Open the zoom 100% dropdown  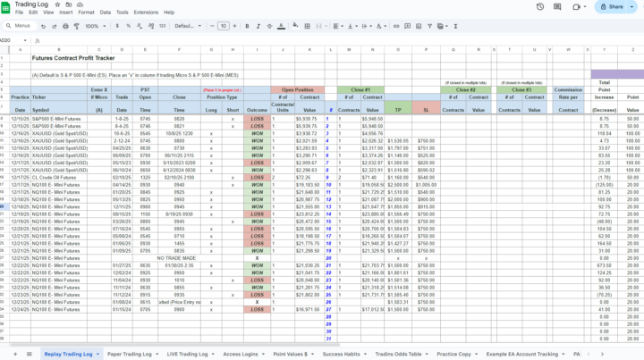[x=97, y=26]
